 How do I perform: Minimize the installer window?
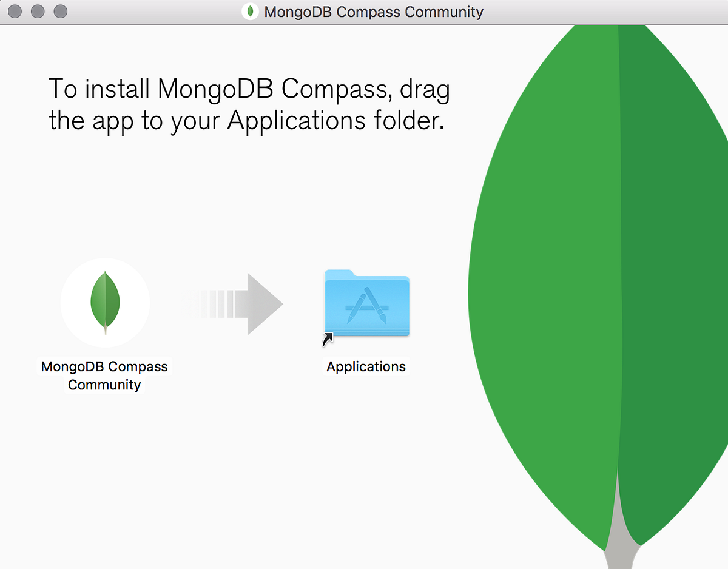pyautogui.click(x=38, y=12)
